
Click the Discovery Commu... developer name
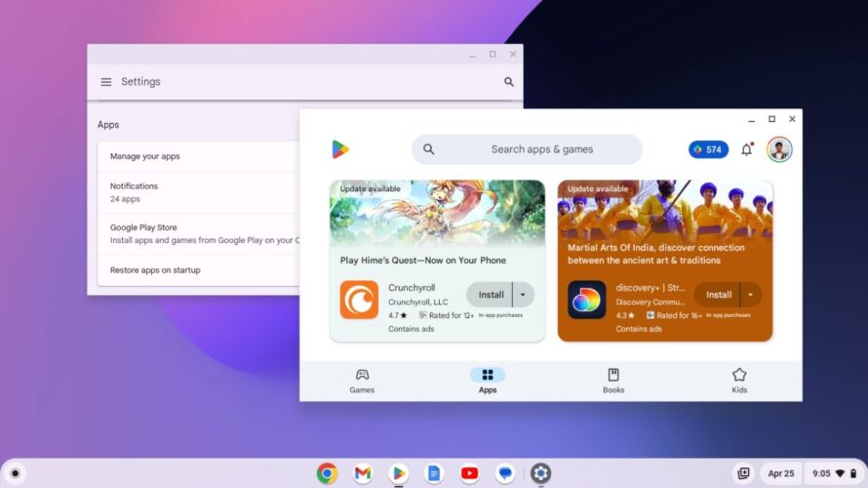coord(651,302)
